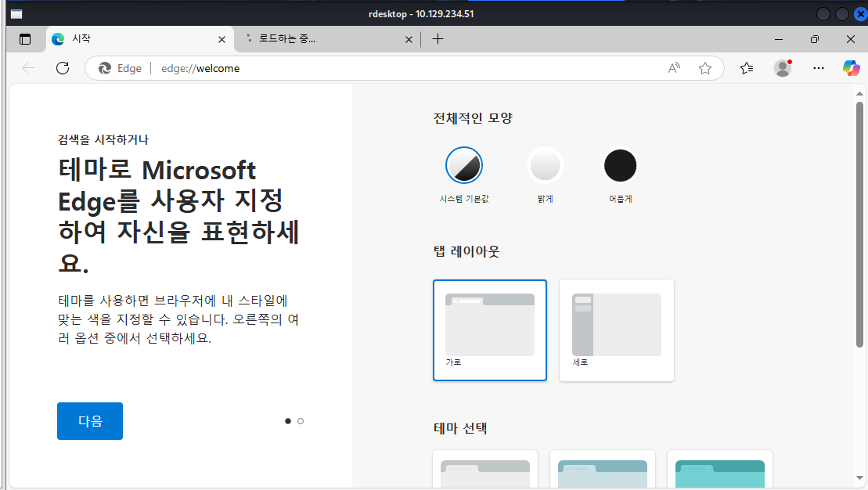This screenshot has width=868, height=490.
Task: Add page to favorites with star icon
Action: 705,68
